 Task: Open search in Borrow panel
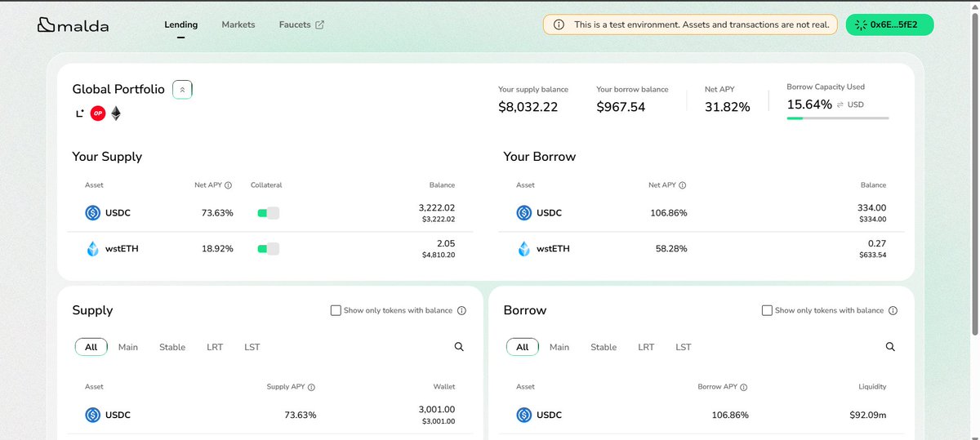click(890, 347)
